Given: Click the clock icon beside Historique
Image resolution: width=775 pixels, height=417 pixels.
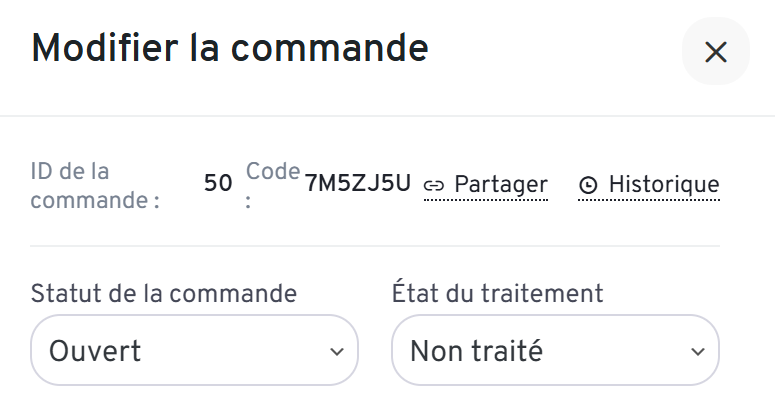Looking at the screenshot, I should click(x=589, y=185).
